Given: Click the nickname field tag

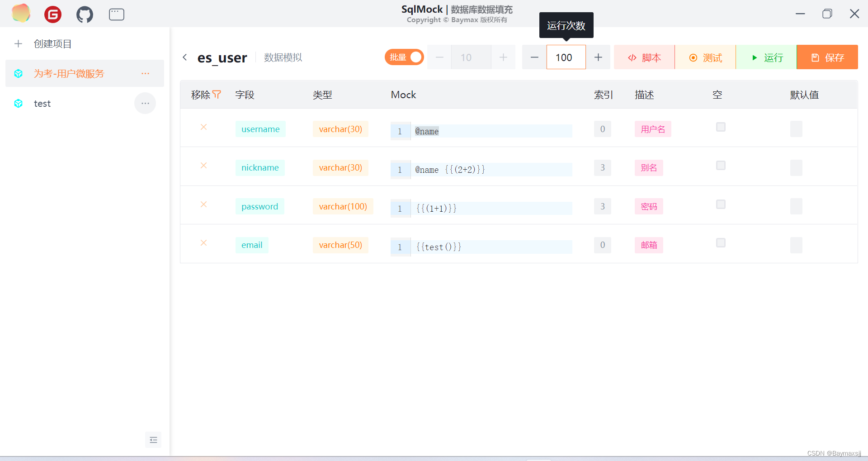Looking at the screenshot, I should pos(260,167).
